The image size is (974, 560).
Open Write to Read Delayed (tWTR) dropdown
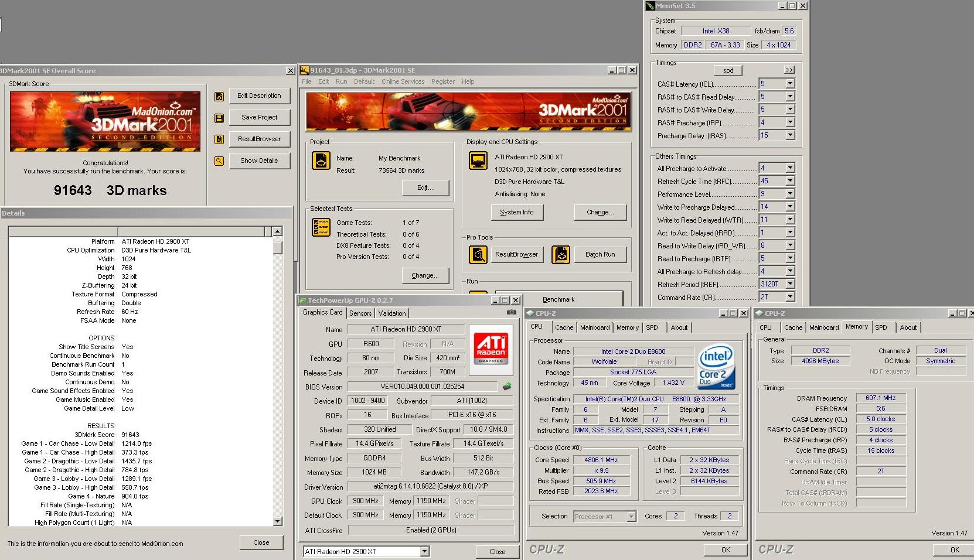point(790,220)
